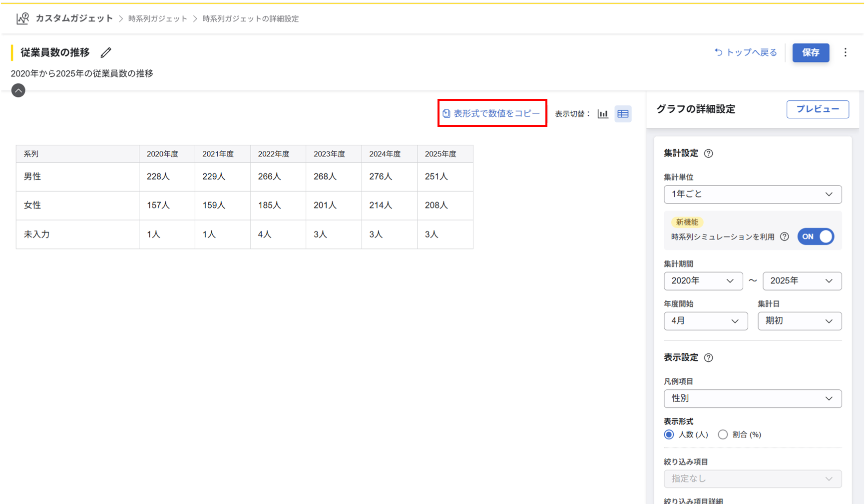Viewport: 866px width, 504px height.
Task: Expand the 凡例項目 dropdown showing 性別
Action: (x=752, y=399)
